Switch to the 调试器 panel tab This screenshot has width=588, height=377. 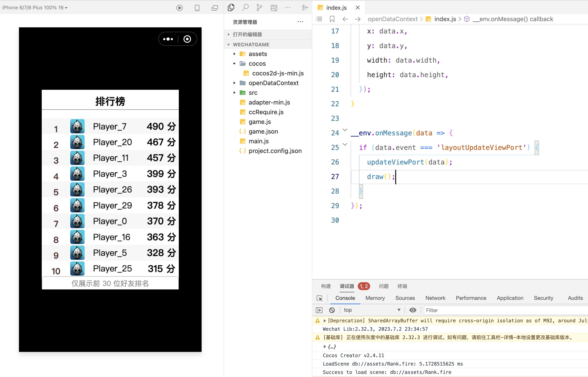tap(347, 286)
